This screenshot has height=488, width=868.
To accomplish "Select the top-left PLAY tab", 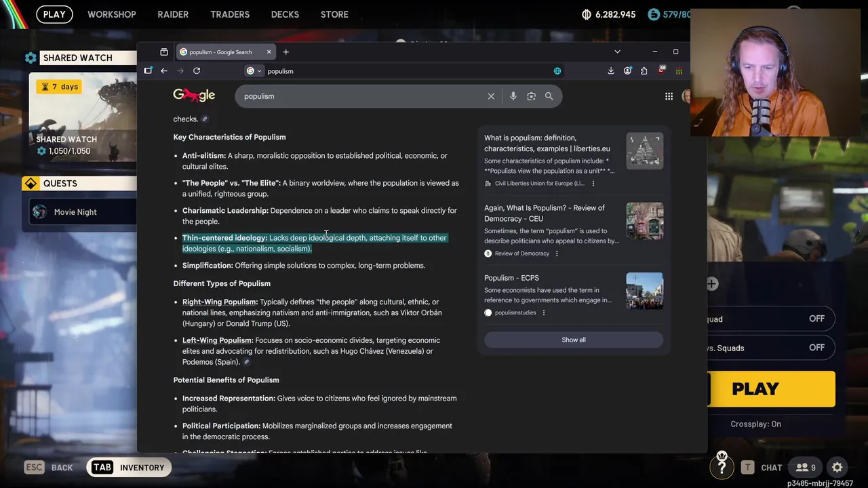I will 54,14.
